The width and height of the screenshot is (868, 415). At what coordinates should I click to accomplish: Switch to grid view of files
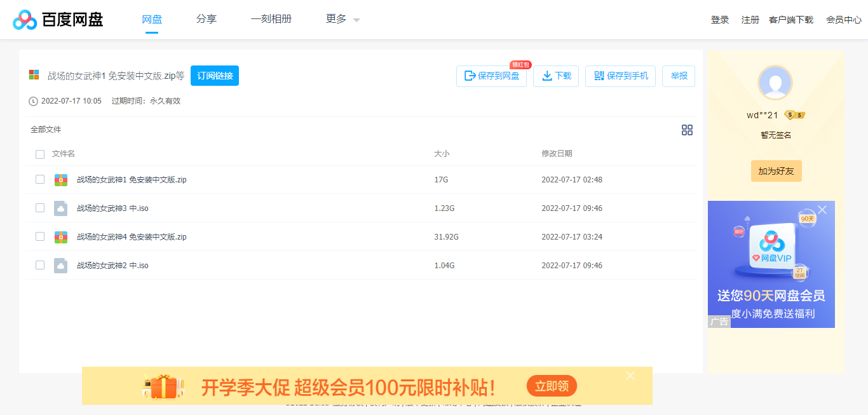687,130
